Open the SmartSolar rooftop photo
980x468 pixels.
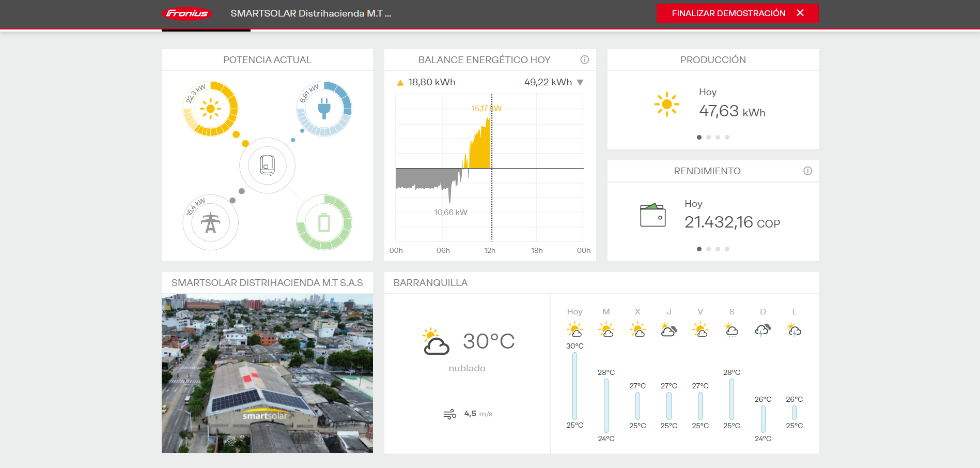(267, 373)
